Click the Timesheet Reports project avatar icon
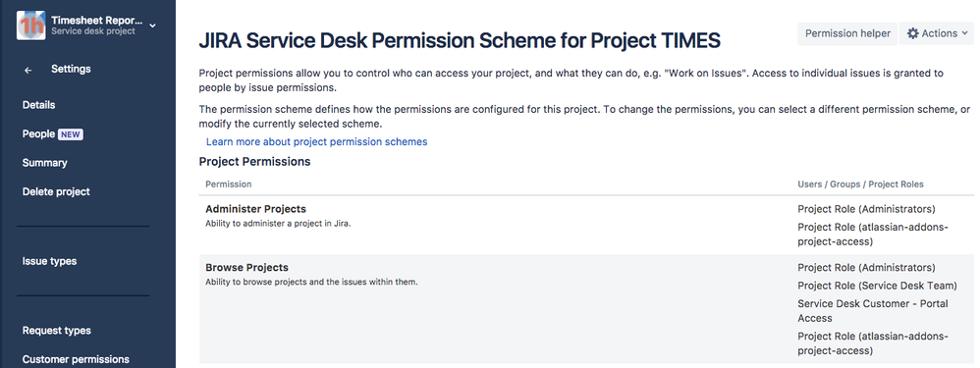980x368 pixels. point(30,25)
